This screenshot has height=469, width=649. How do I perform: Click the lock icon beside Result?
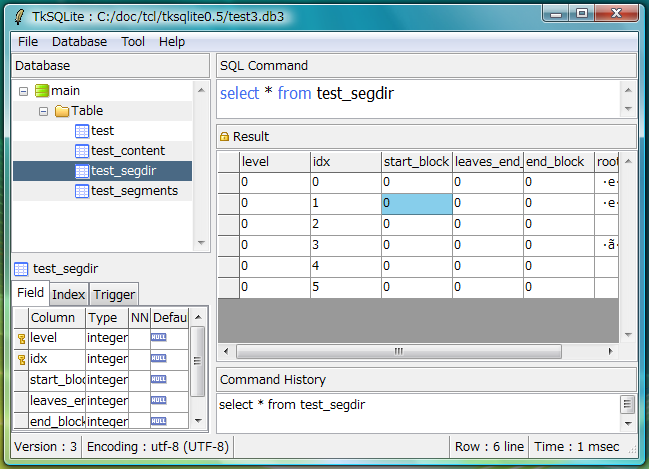(x=224, y=137)
